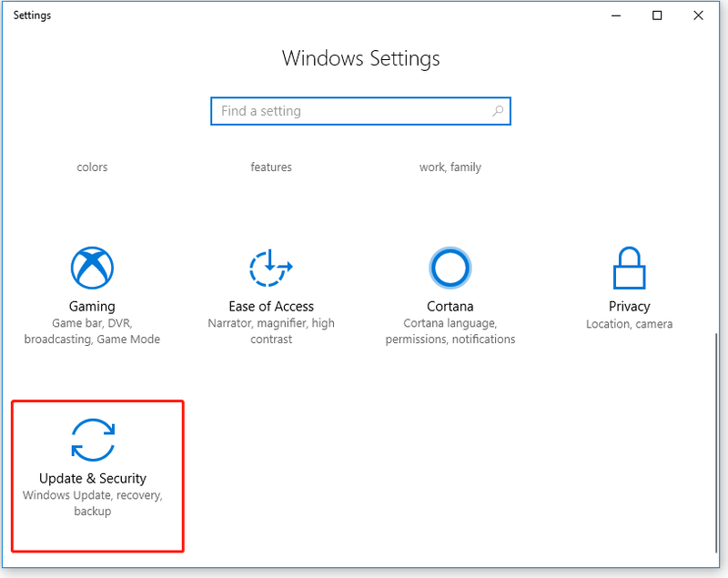Maximize the Settings window

tap(657, 15)
